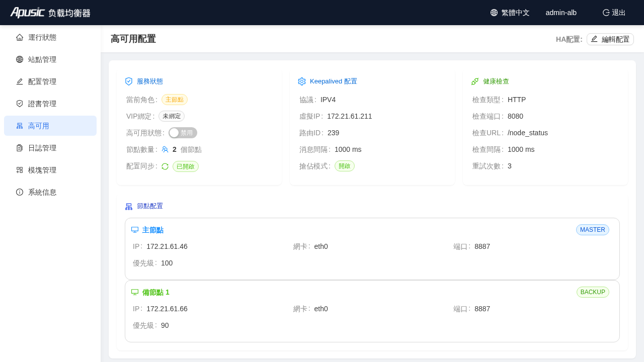Click the 未綁定 VIP status tag
The height and width of the screenshot is (362, 644).
click(172, 116)
